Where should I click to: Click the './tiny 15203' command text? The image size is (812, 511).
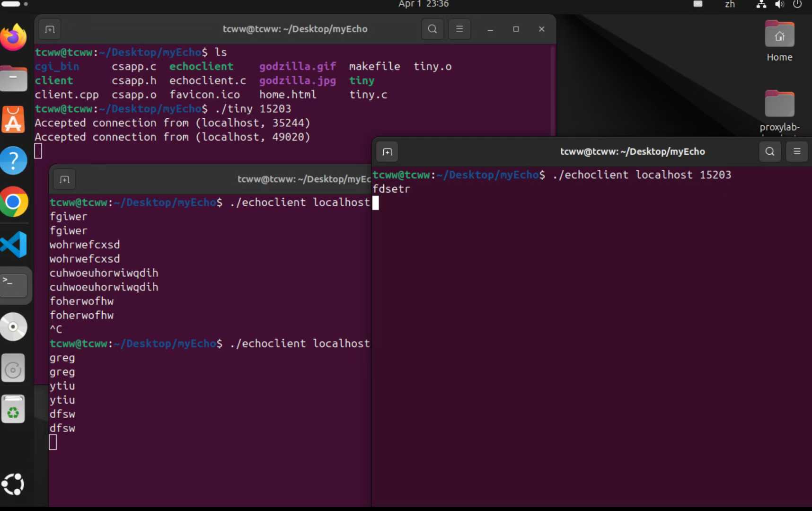coord(253,109)
